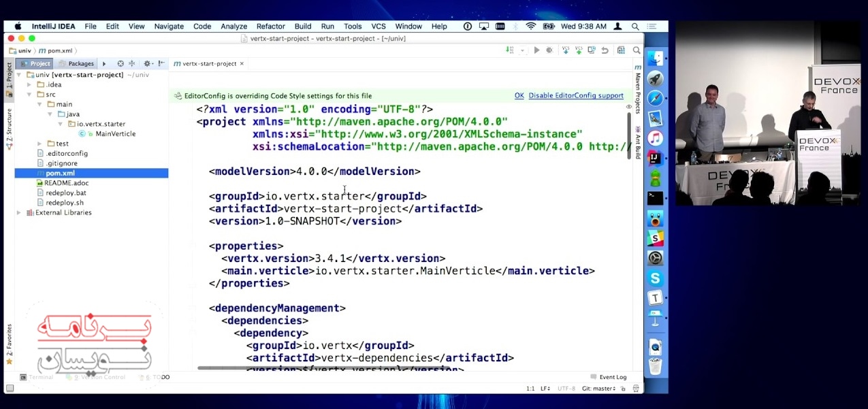868x409 pixels.
Task: Open the Structure tool window tab
Action: click(x=10, y=129)
